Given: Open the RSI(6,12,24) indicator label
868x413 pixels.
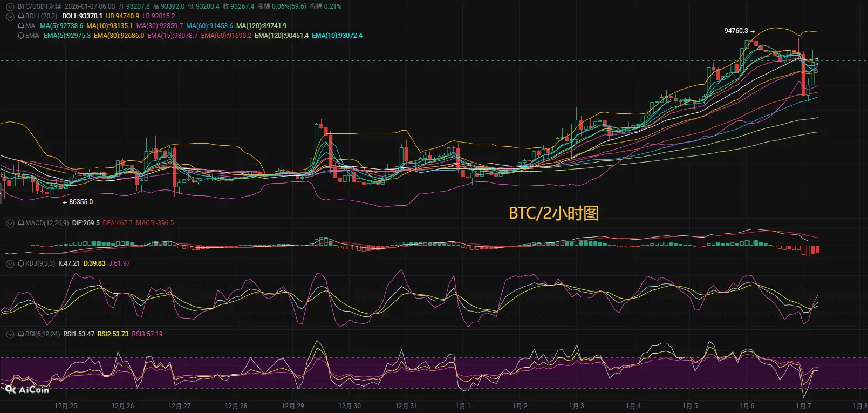Looking at the screenshot, I should [x=43, y=334].
